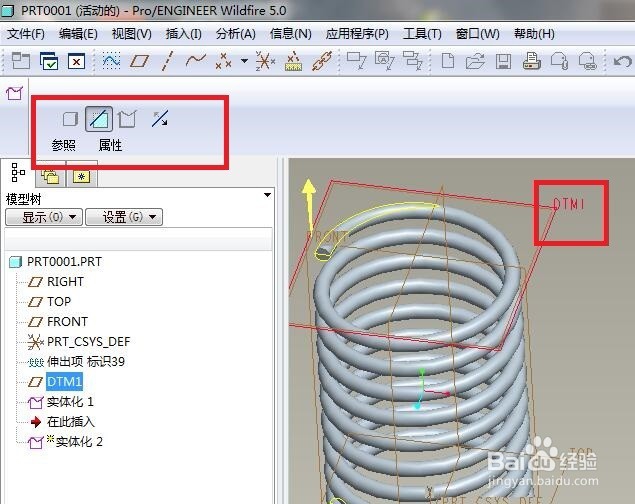
Task: Open the 插入(I) menu
Action: pyautogui.click(x=183, y=34)
